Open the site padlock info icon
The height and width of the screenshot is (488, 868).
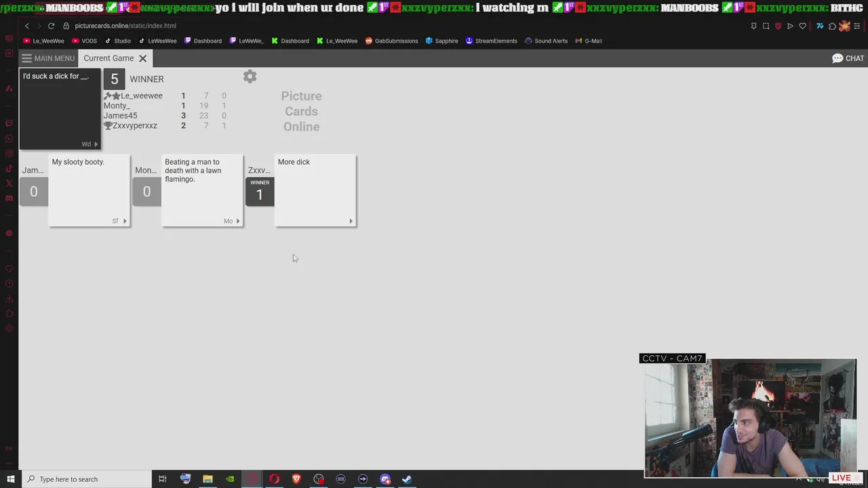tap(66, 26)
